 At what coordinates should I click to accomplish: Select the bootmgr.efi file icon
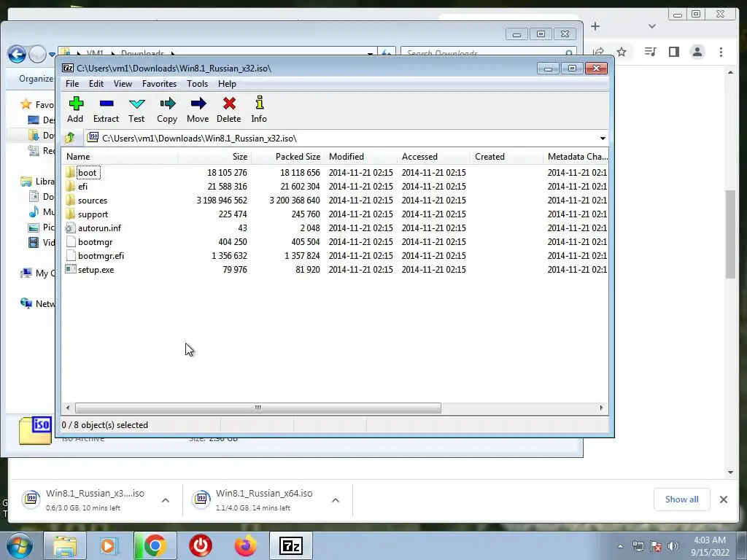point(71,255)
